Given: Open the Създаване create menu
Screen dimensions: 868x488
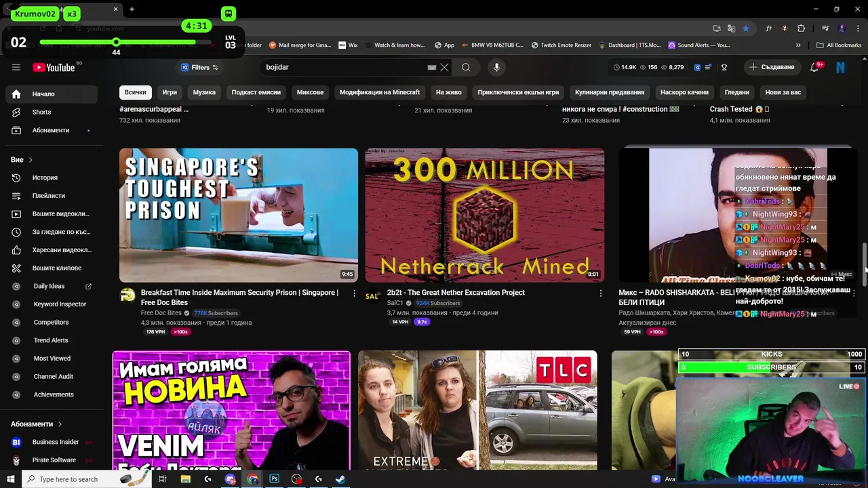Looking at the screenshot, I should click(772, 67).
